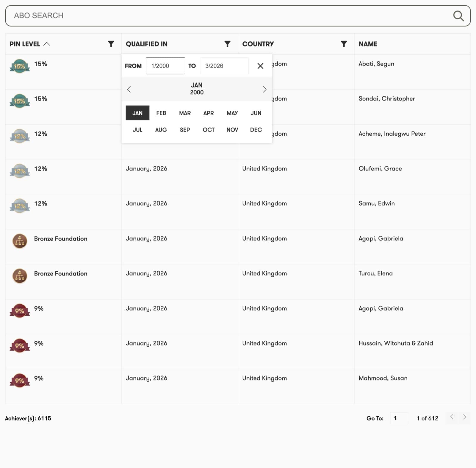This screenshot has height=468, width=476.
Task: Open the Qualified In filter
Action: click(x=227, y=44)
